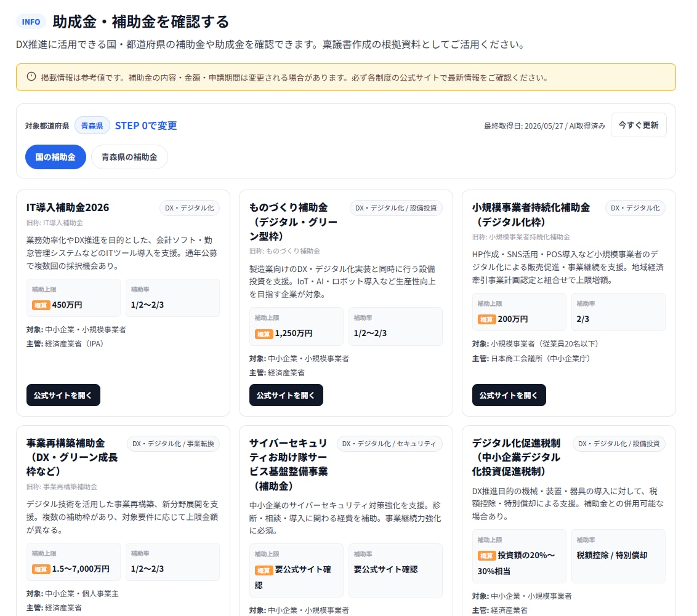Click the 青森県 prefecture chip
Viewport: 697px width, 616px height.
coord(92,126)
